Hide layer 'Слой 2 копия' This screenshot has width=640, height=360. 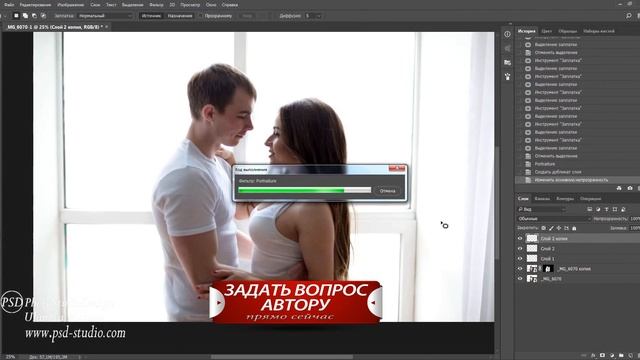click(x=520, y=238)
